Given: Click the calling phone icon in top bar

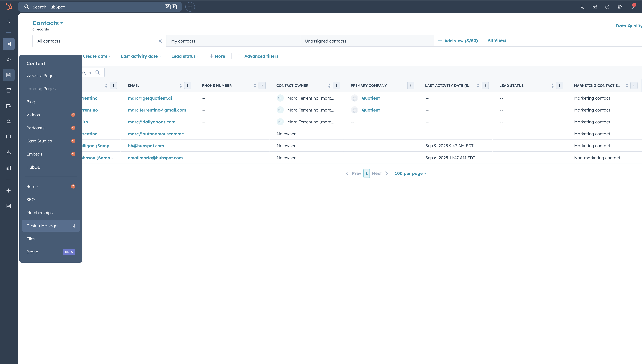Looking at the screenshot, I should coord(583,7).
